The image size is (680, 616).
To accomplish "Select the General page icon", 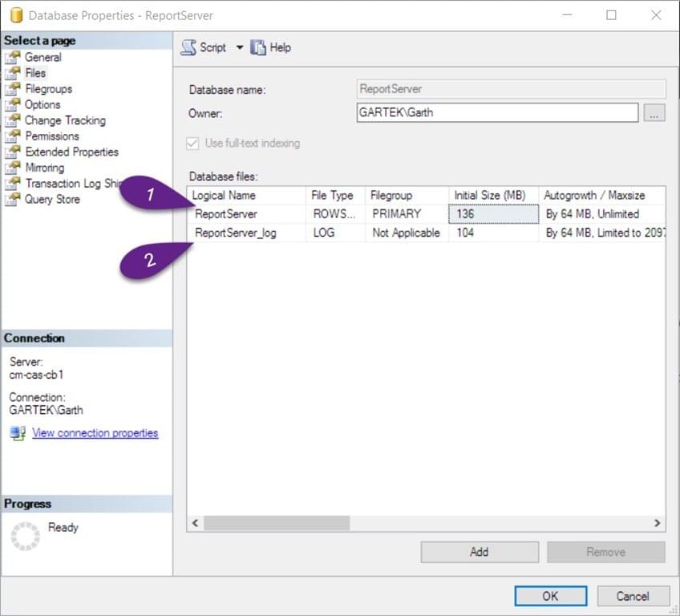I will click(x=13, y=57).
